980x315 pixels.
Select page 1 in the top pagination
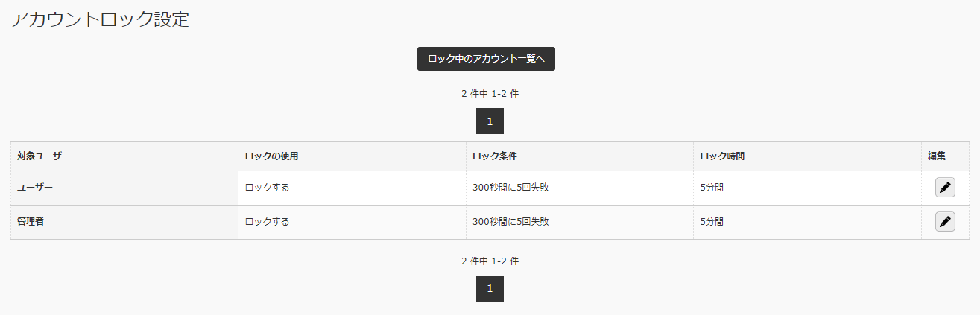click(490, 121)
